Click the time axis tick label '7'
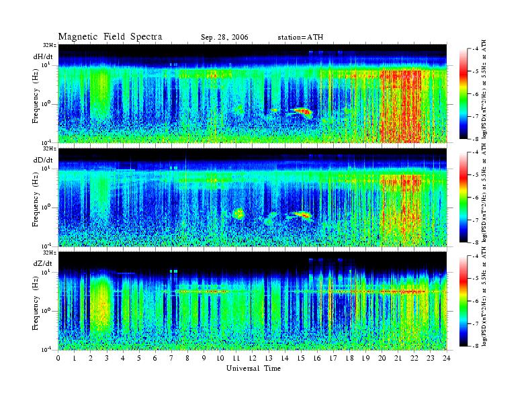 [172, 359]
